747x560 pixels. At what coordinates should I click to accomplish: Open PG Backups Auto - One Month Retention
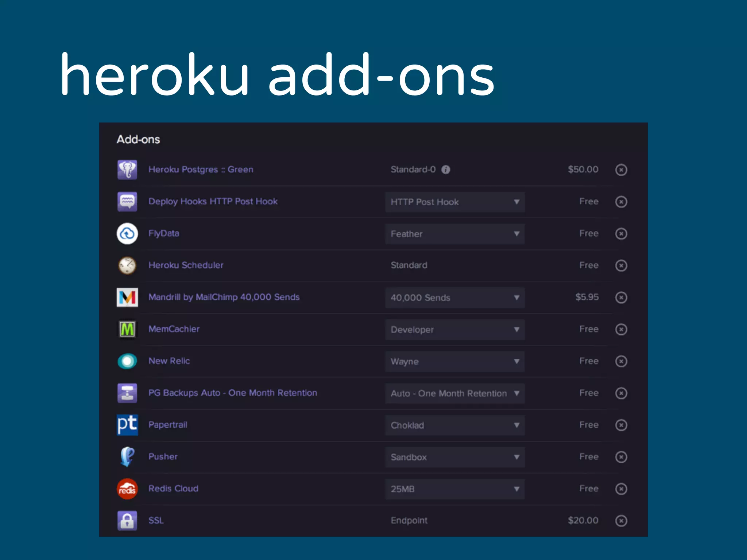[233, 393]
